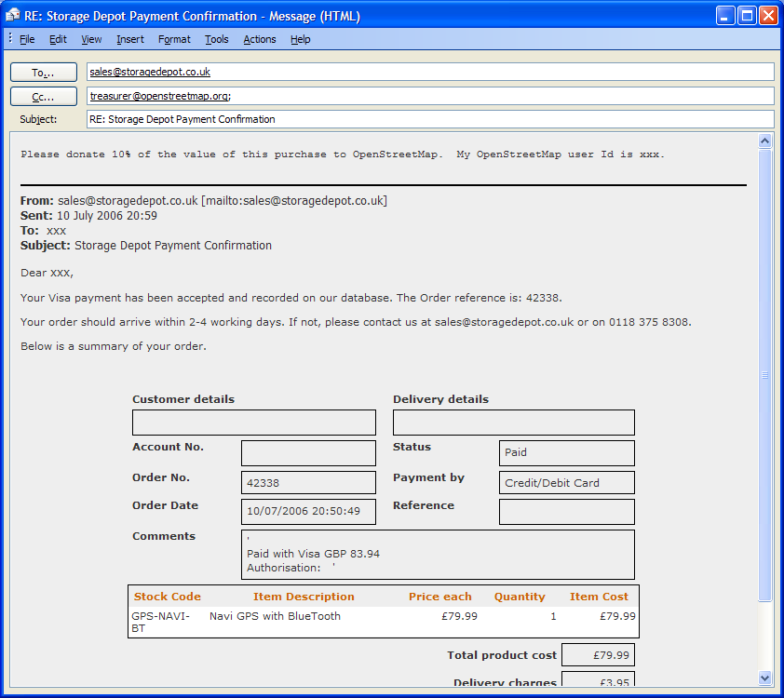The width and height of the screenshot is (784, 698).
Task: Click the Price each column header
Action: [440, 597]
